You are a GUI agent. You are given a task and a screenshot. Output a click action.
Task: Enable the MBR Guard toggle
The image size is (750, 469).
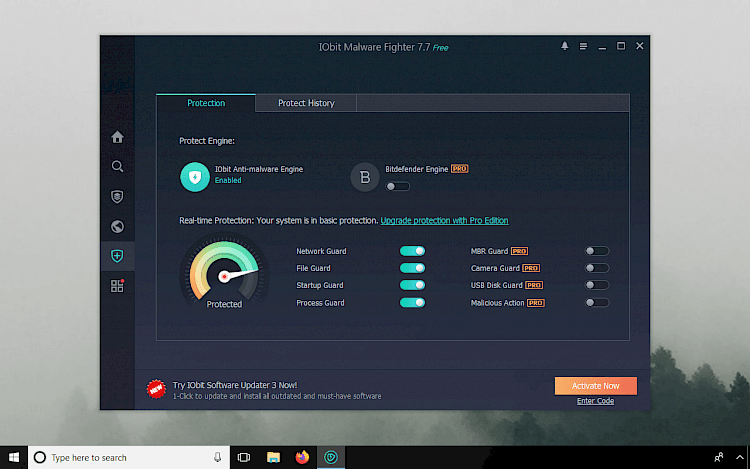click(x=597, y=251)
